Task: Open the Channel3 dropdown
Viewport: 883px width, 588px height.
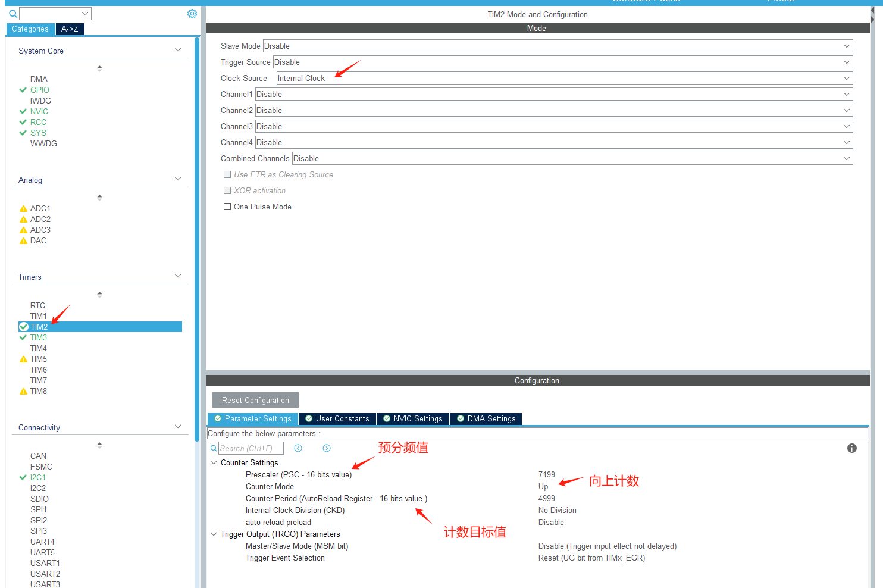Action: (554, 126)
